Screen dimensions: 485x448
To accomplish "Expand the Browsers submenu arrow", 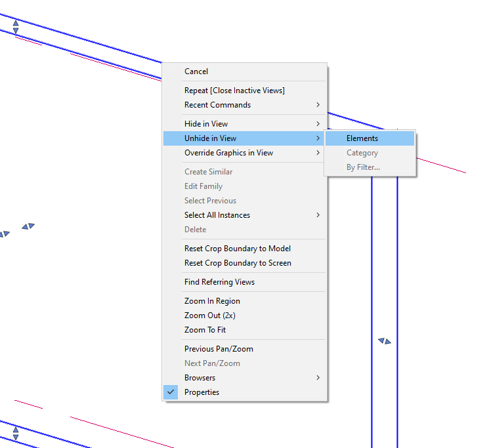I will [x=318, y=378].
